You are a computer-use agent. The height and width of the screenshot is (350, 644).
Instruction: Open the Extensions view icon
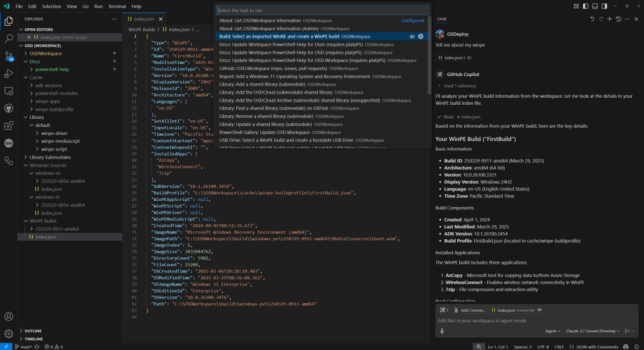click(9, 126)
